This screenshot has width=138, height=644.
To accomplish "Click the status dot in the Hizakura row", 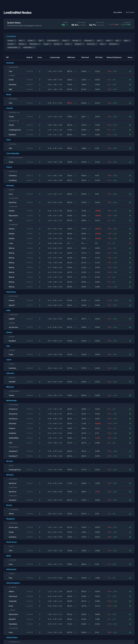I will click(130, 428).
